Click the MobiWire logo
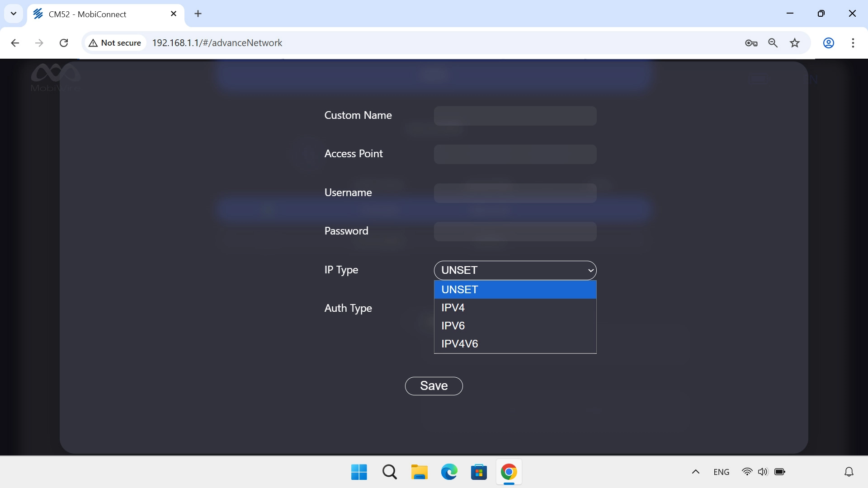Screen dimensions: 868x488 pyautogui.click(x=56, y=77)
